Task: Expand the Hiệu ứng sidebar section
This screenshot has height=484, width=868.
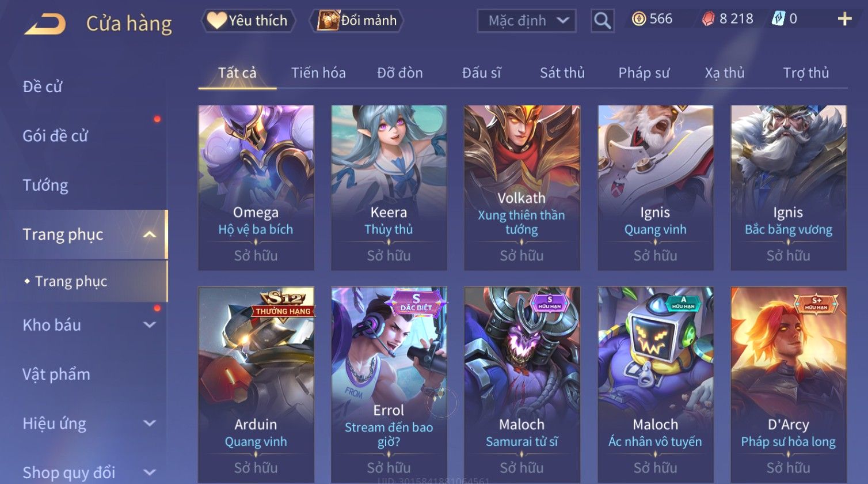Action: point(149,423)
